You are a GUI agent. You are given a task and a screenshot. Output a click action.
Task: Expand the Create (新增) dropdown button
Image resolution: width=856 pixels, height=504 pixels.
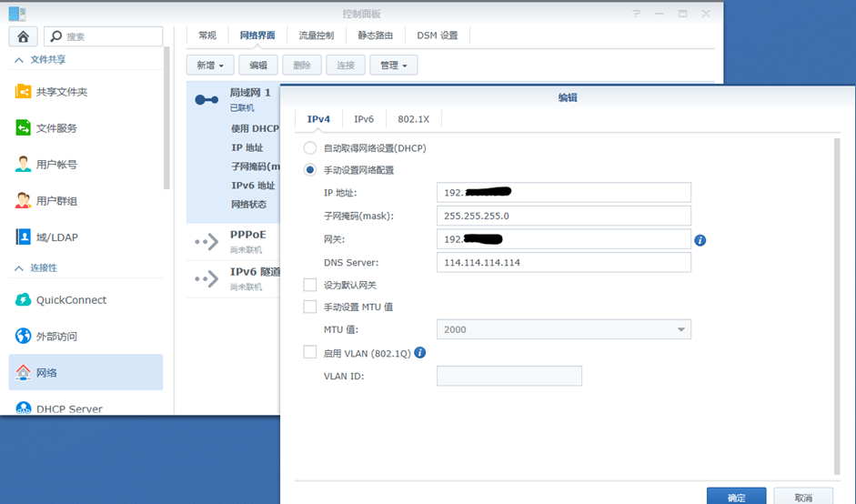210,66
